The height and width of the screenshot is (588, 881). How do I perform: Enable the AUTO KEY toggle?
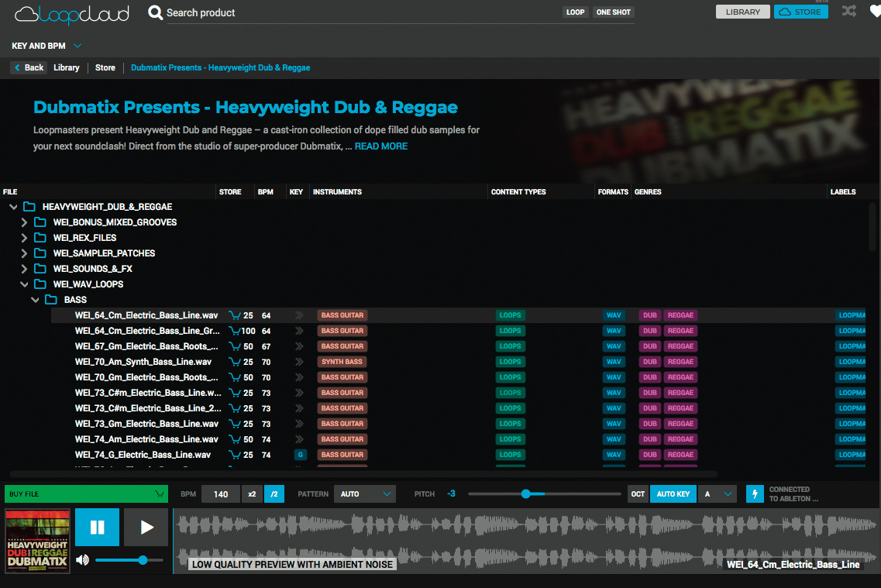tap(673, 494)
